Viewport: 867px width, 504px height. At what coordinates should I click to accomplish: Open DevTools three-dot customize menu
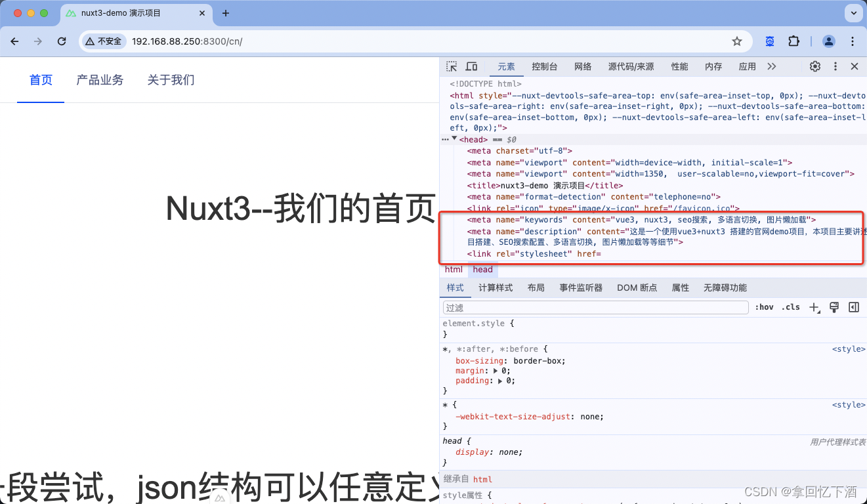[x=835, y=66]
